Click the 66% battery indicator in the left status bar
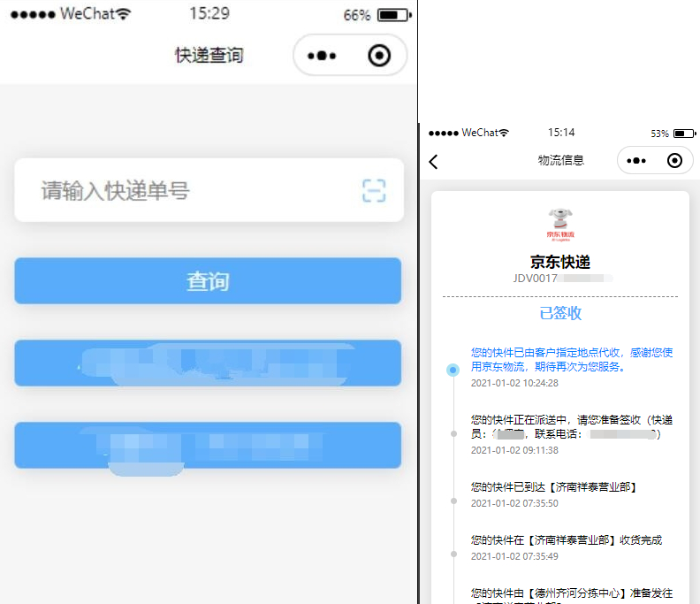The image size is (700, 604). coord(377,15)
